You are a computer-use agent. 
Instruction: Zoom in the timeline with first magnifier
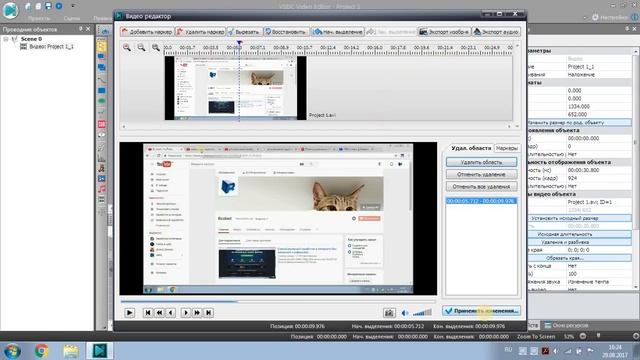click(127, 47)
